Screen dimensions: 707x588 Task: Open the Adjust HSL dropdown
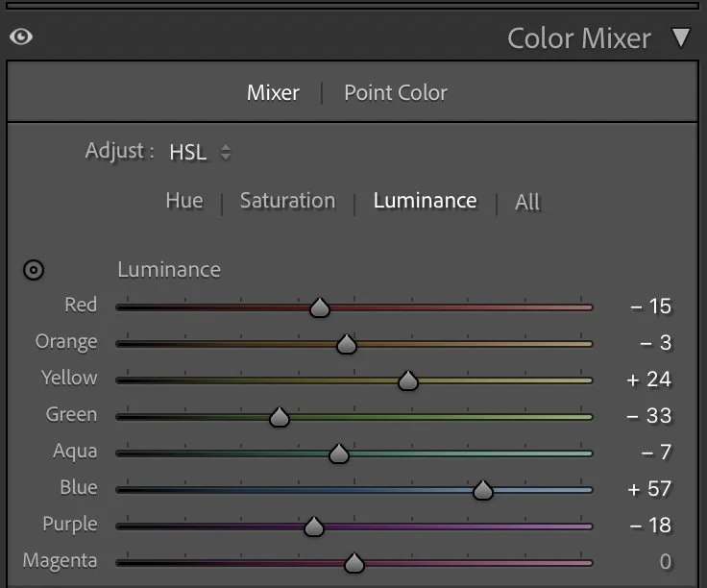point(200,152)
